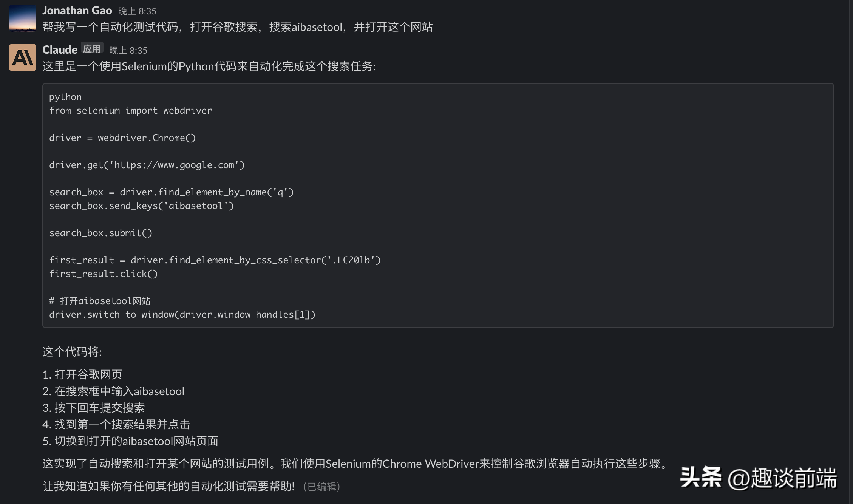Viewport: 853px width, 504px height.
Task: Click the message asking for automation code
Action: pos(237,27)
